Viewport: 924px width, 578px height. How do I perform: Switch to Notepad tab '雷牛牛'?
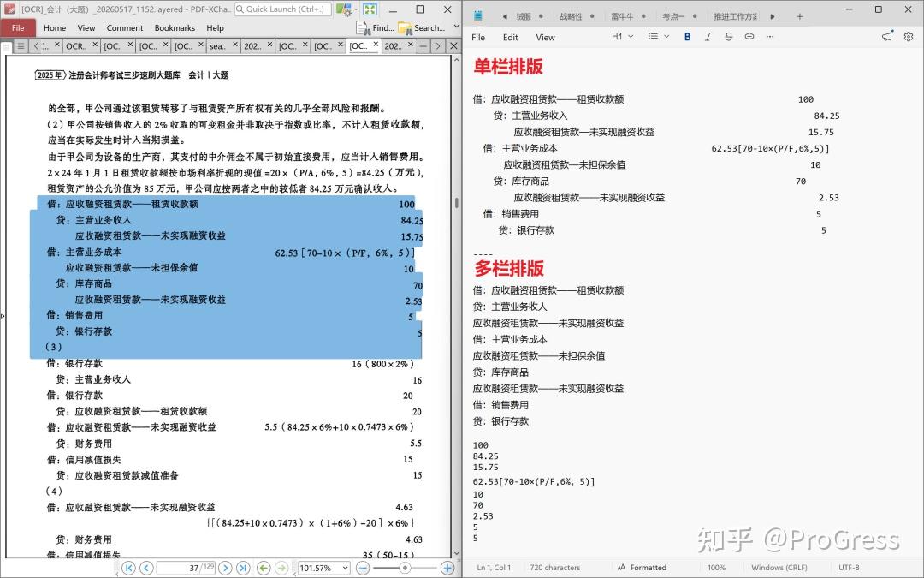[622, 16]
